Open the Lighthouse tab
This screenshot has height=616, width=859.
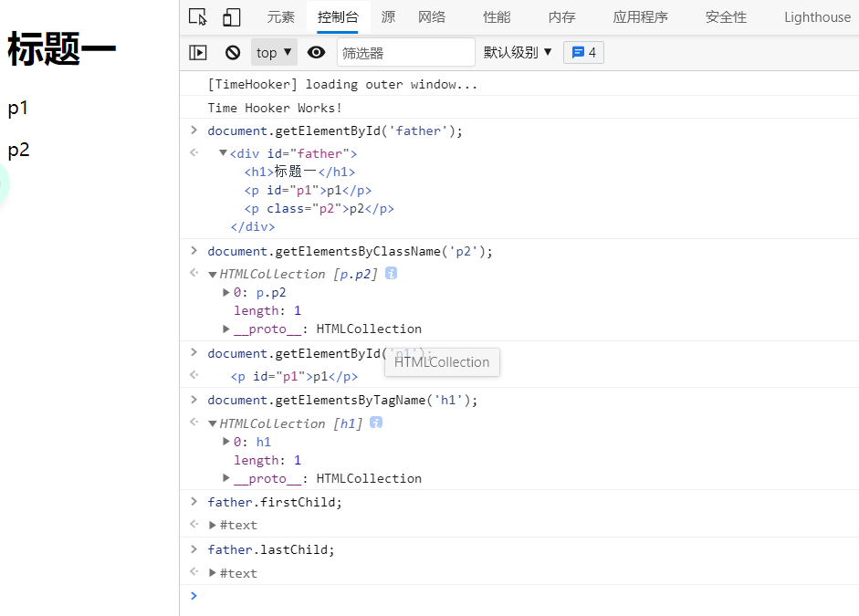816,17
